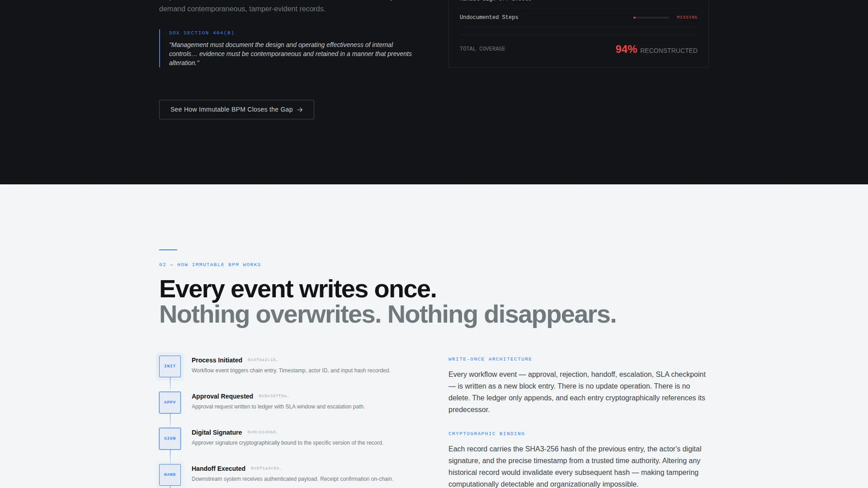Screen dimensions: 868x488
Task: Click the hash 0x8c2e4b6d next to Digital Signature
Action: pos(263,432)
